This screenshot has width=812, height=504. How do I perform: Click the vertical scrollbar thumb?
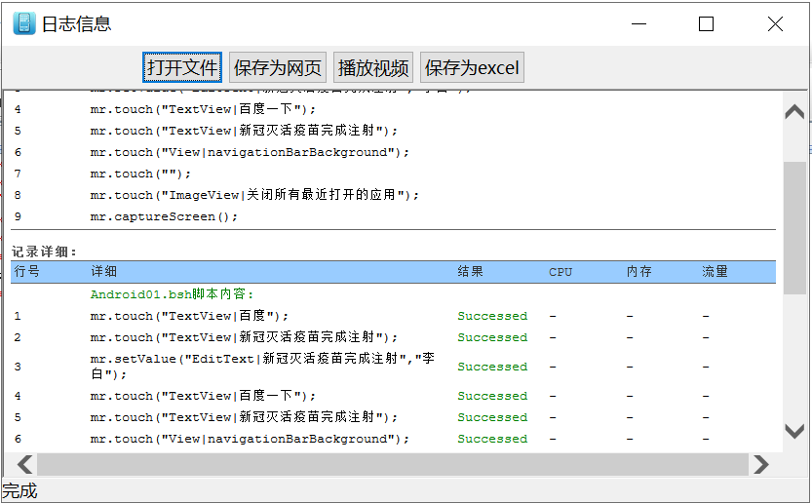coord(795,229)
